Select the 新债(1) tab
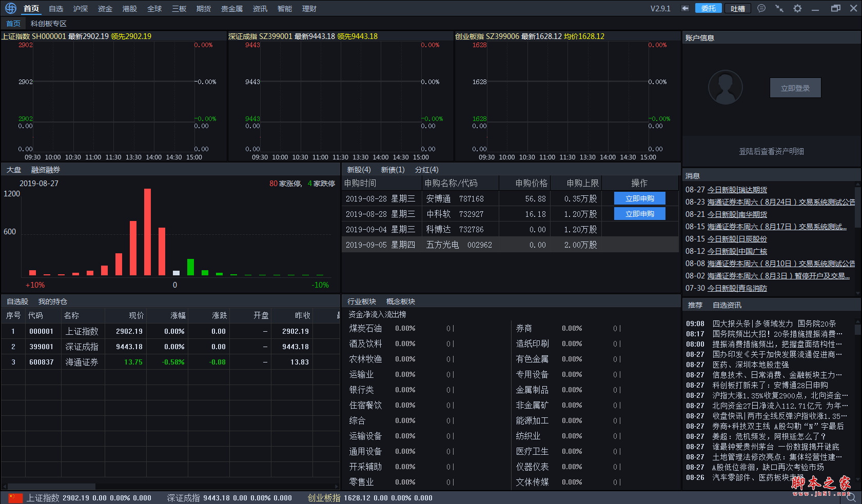This screenshot has width=862, height=504. (x=393, y=170)
